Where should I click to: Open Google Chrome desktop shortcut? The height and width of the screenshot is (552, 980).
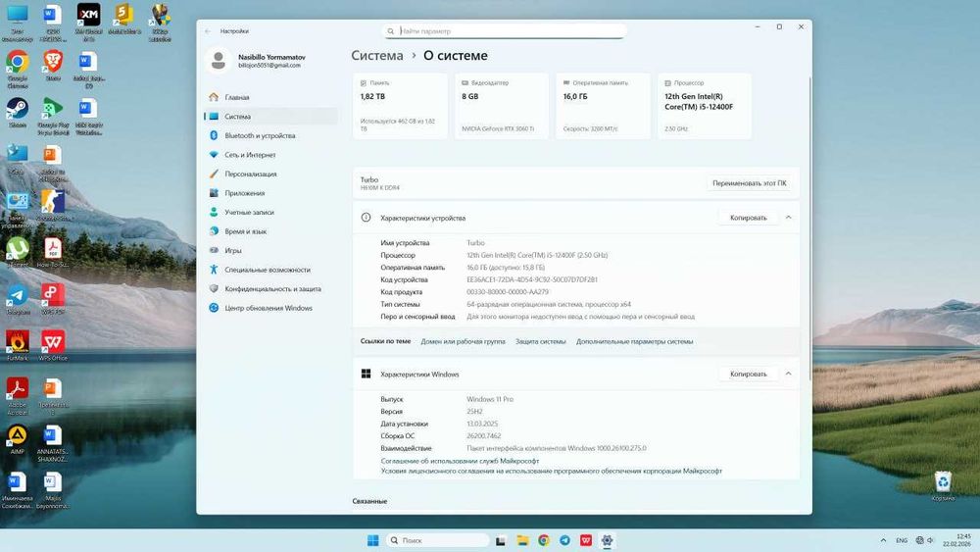coord(18,69)
